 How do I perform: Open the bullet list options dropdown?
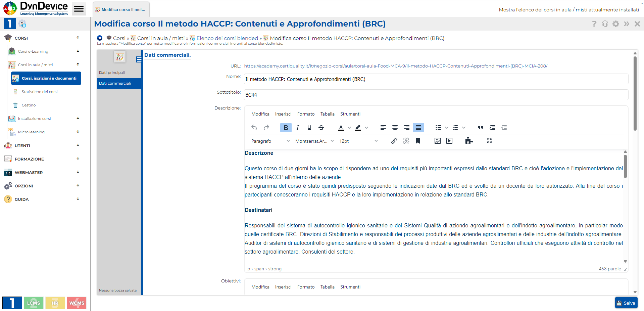(x=446, y=128)
